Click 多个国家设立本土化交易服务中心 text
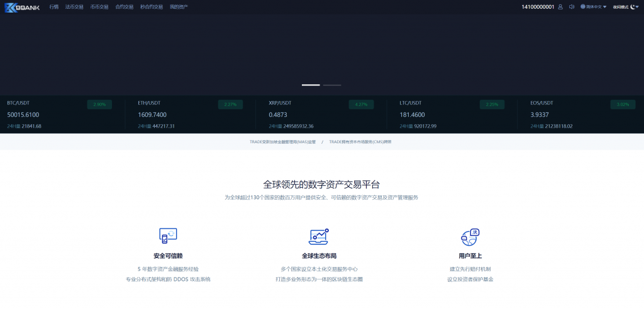Viewport: 644px width, 309px height. click(319, 269)
